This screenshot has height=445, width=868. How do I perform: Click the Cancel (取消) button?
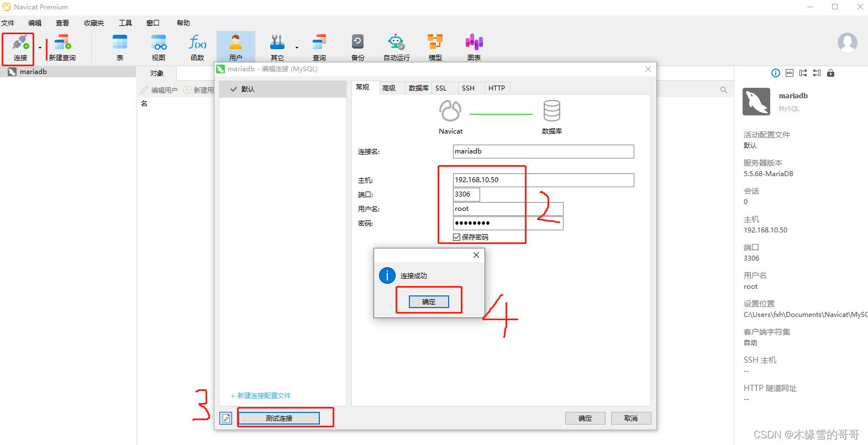(x=631, y=418)
